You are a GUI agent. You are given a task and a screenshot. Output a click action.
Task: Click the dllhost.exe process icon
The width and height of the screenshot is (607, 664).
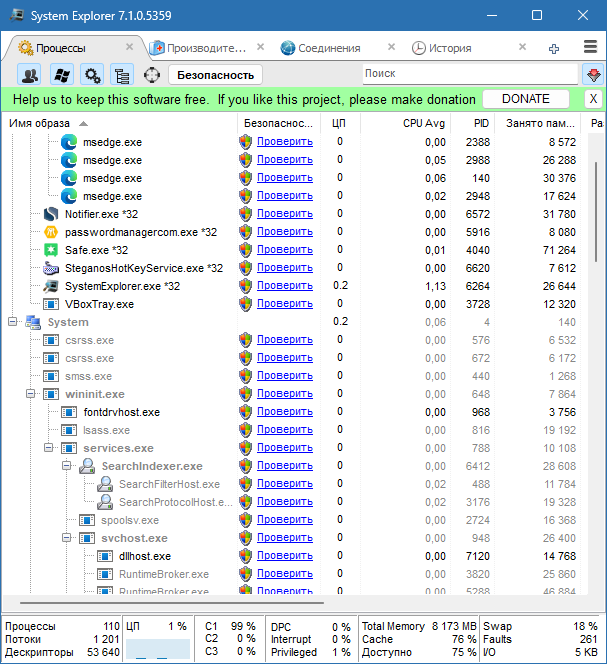point(105,556)
